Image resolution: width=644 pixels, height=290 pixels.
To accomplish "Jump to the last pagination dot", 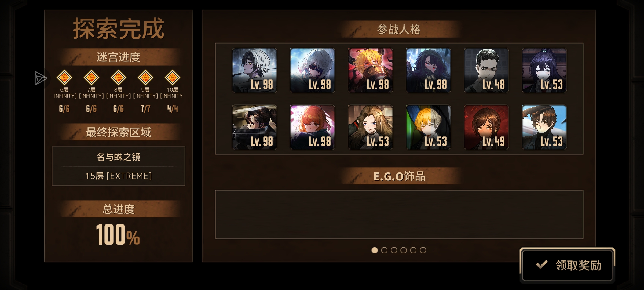I will pos(423,250).
